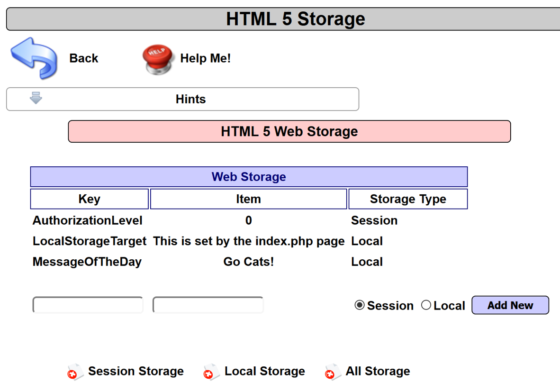Click the Help Me! text link
The image size is (560, 392).
(205, 58)
